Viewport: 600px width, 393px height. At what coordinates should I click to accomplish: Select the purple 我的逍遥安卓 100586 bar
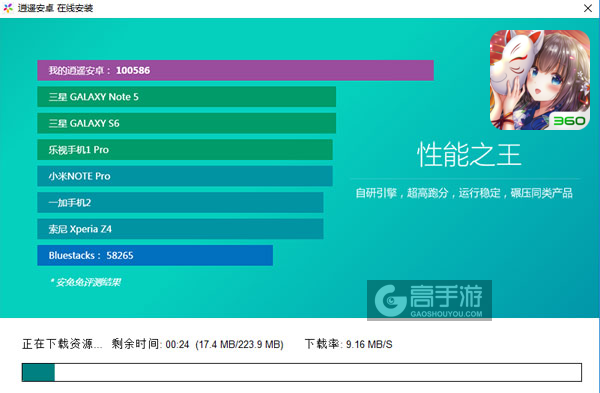coord(235,70)
